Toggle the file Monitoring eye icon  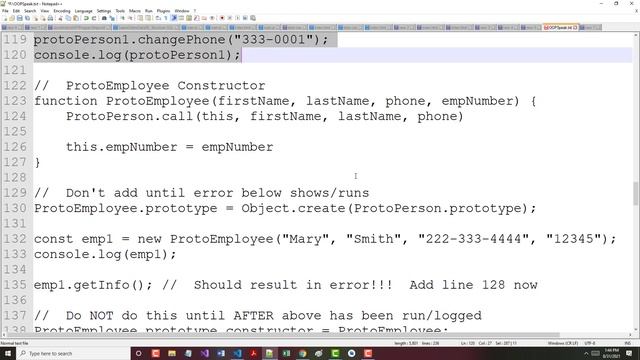(212, 18)
